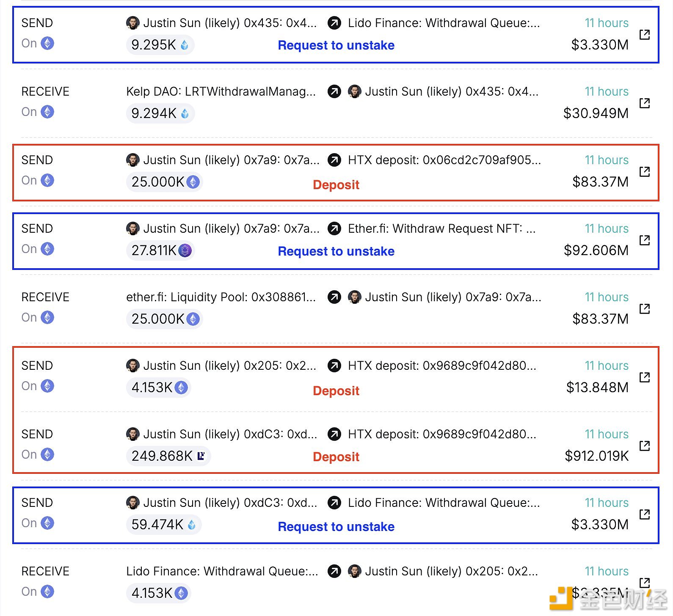Click $83.37M value in HTX deposit row
This screenshot has height=616, width=673.
(x=600, y=182)
